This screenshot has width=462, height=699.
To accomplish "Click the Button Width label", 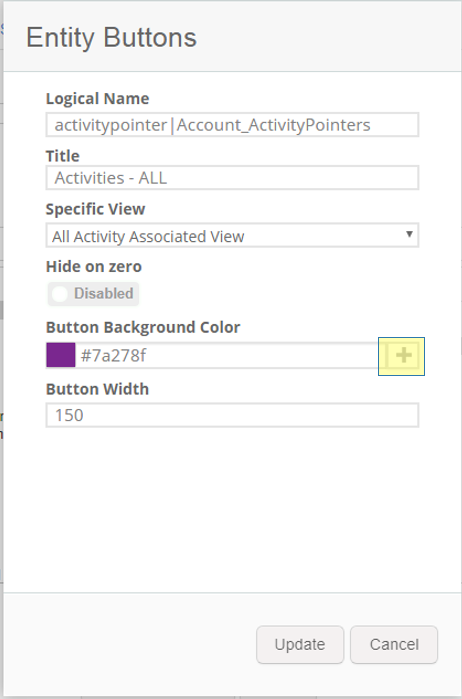I will coord(98,389).
